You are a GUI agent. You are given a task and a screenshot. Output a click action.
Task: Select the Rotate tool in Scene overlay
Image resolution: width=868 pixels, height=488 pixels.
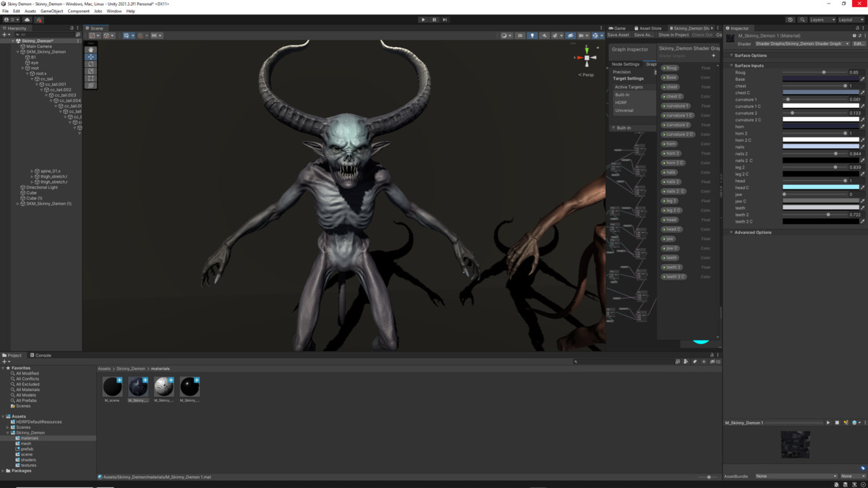click(91, 64)
